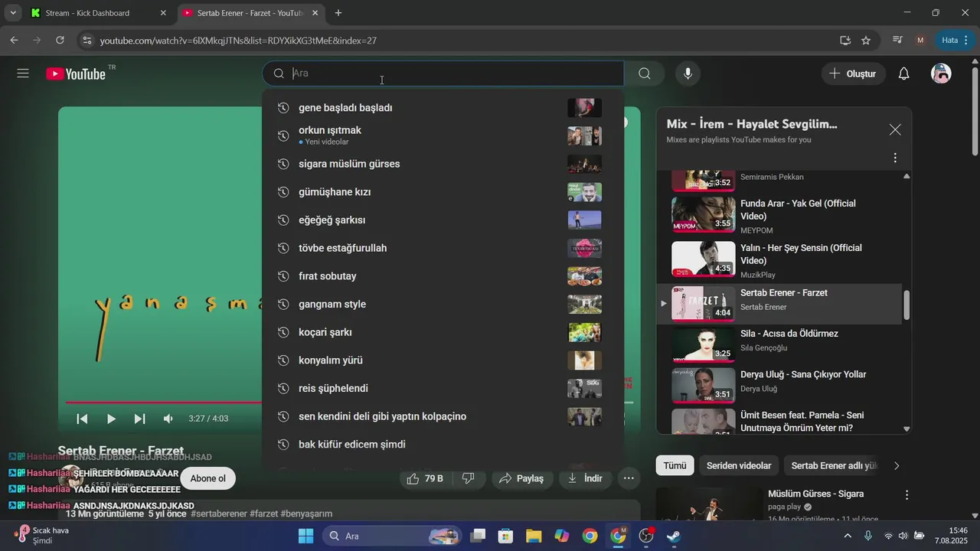This screenshot has width=980, height=551.
Task: Choose 'koçari şarkı' search history entry
Action: [443, 332]
